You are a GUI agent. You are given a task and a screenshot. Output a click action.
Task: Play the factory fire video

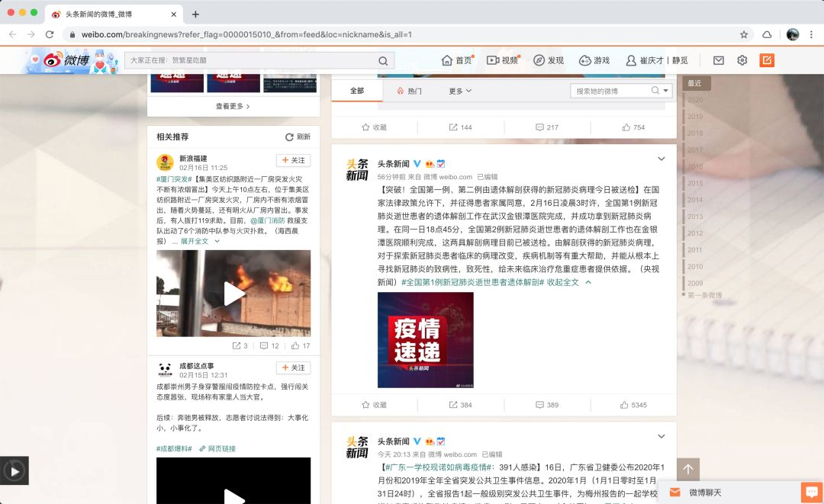point(233,294)
